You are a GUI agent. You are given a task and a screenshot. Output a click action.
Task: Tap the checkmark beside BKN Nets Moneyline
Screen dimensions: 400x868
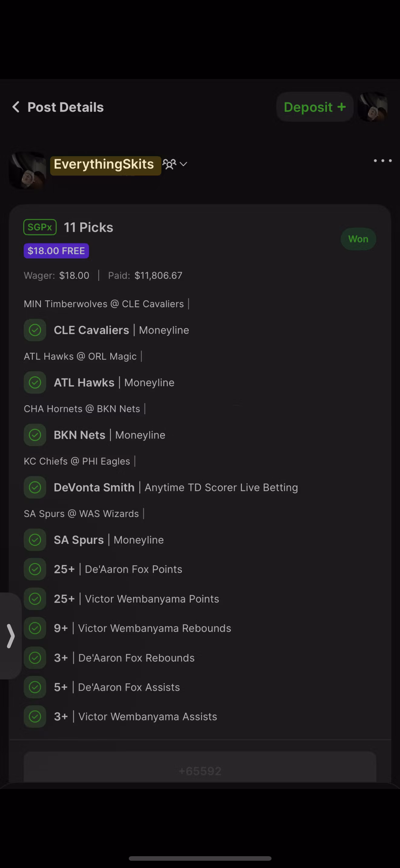pos(35,435)
